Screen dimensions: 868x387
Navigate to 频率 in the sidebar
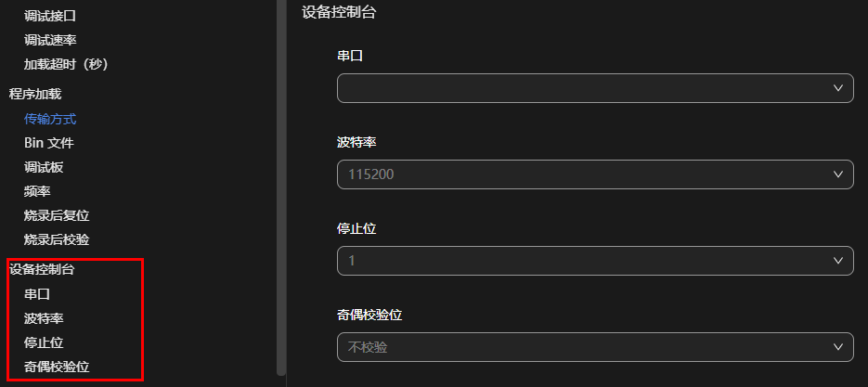37,191
